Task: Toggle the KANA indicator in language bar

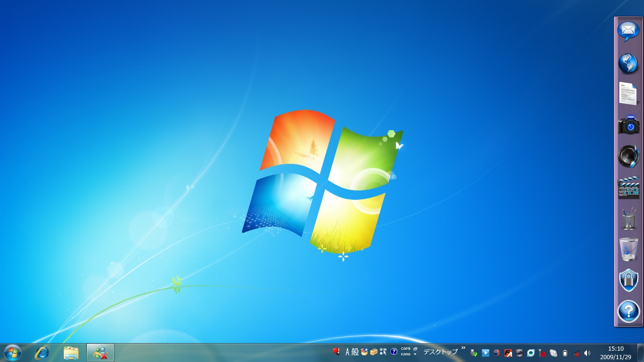Action: [x=405, y=354]
